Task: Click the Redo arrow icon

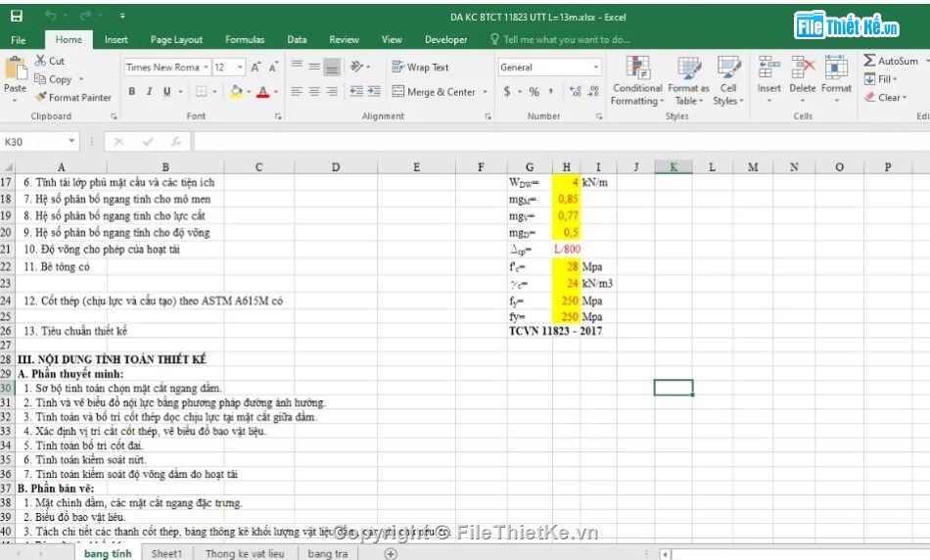Action: pos(86,16)
